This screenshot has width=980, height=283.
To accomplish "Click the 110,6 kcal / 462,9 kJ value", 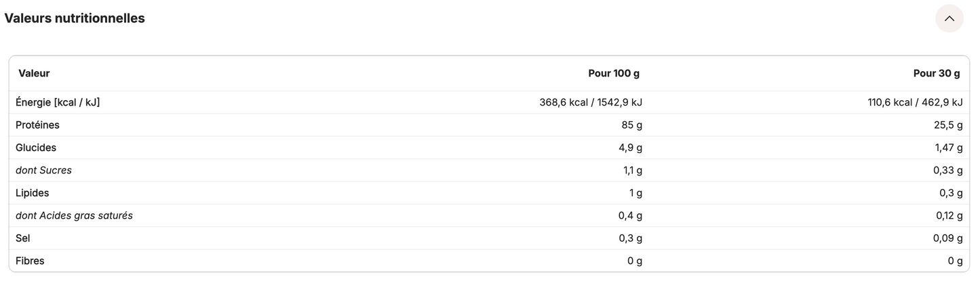I will [x=915, y=102].
